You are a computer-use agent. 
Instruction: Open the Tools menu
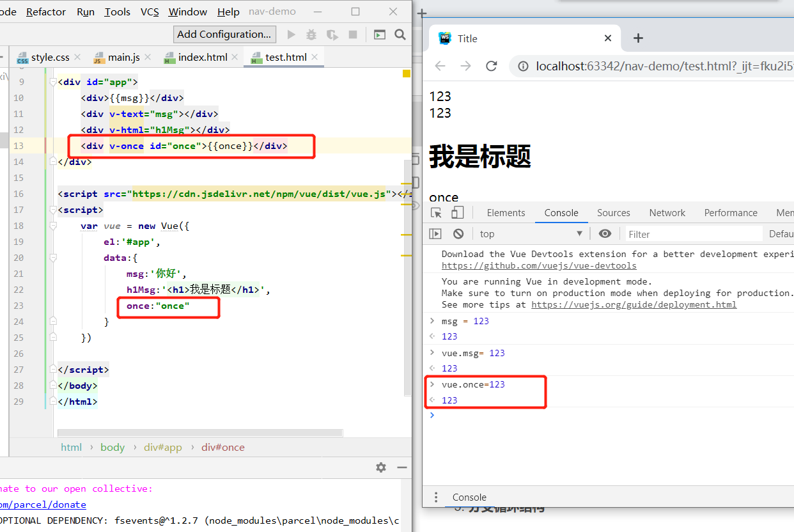coord(118,12)
